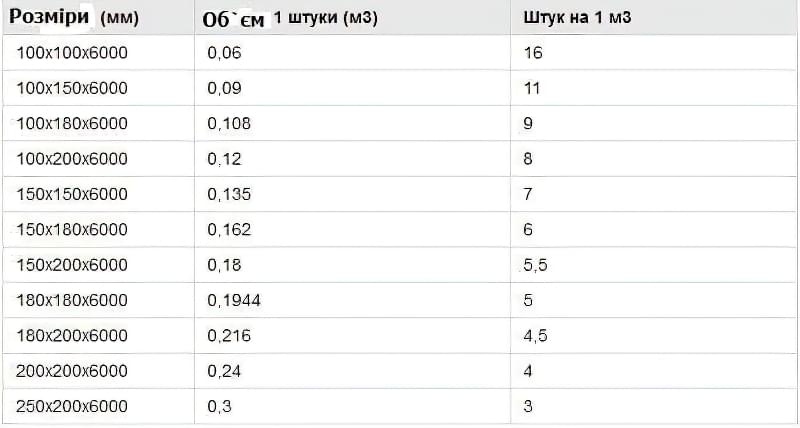
Task: Select the 100x100x6000 size cell
Action: tap(72, 53)
